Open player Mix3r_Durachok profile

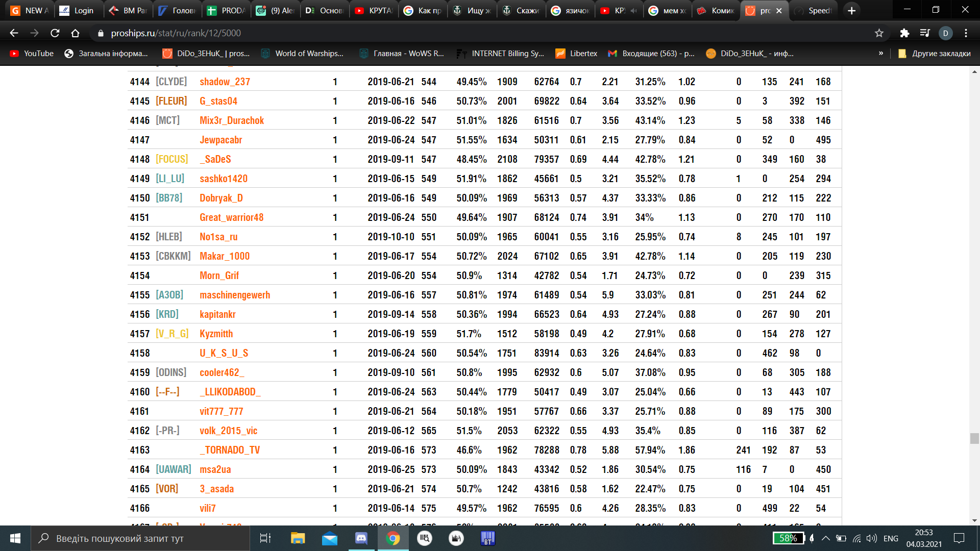(x=232, y=120)
